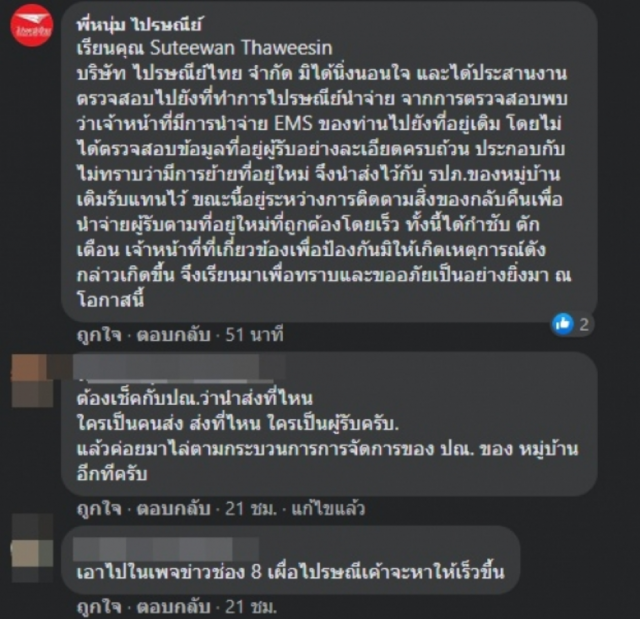This screenshot has height=619, width=640.
Task: Open the bottom-most 21 ชม. timestamp
Action: click(x=251, y=607)
